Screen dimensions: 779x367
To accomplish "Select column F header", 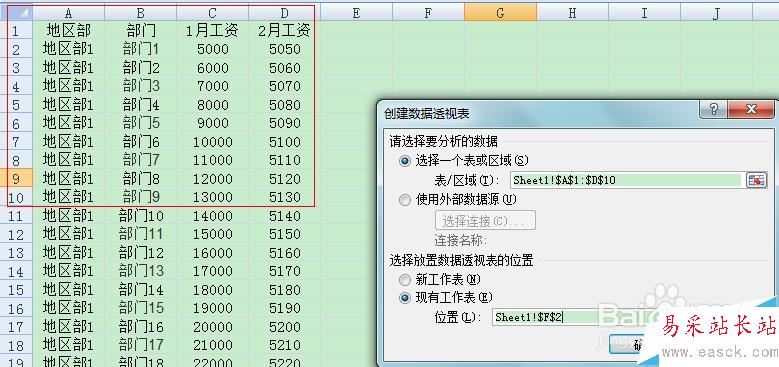I will click(429, 12).
